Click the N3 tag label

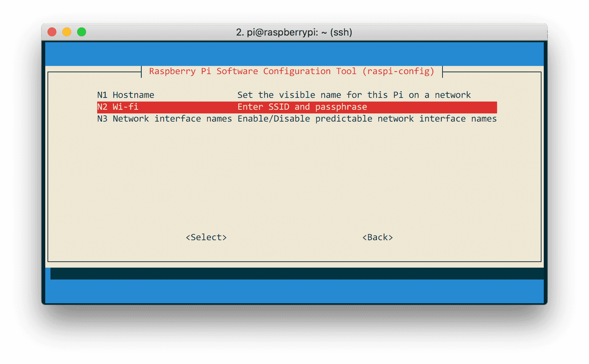pyautogui.click(x=102, y=119)
